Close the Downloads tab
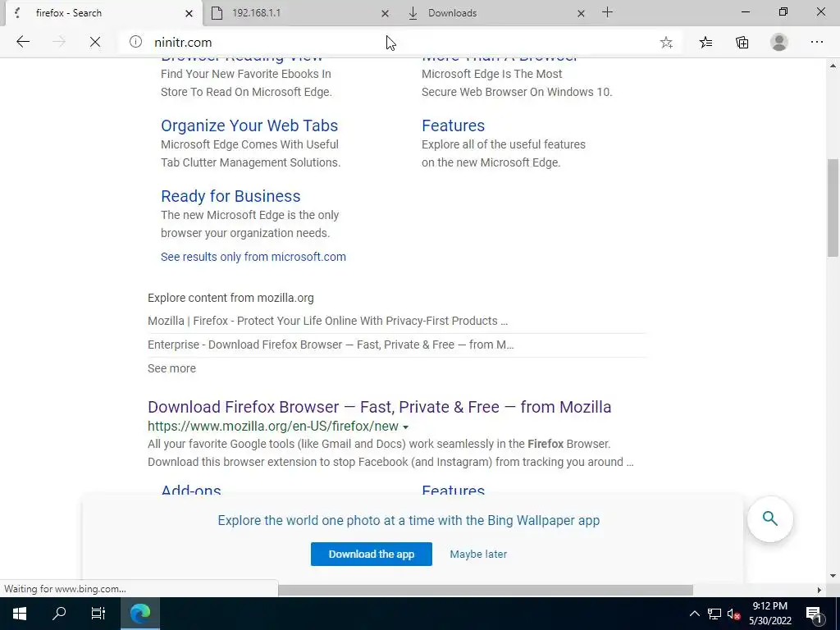This screenshot has width=840, height=630. tap(581, 13)
